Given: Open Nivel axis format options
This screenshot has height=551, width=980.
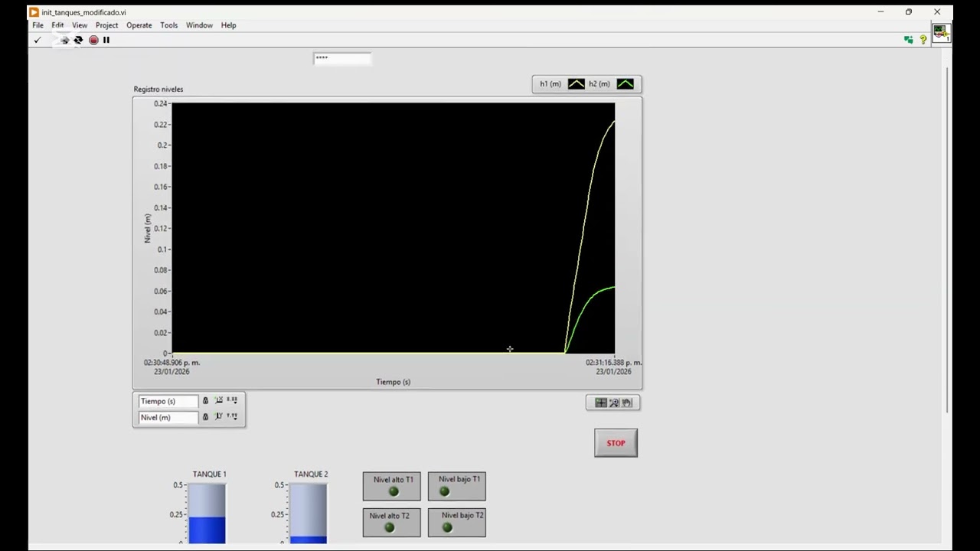Looking at the screenshot, I should click(233, 416).
